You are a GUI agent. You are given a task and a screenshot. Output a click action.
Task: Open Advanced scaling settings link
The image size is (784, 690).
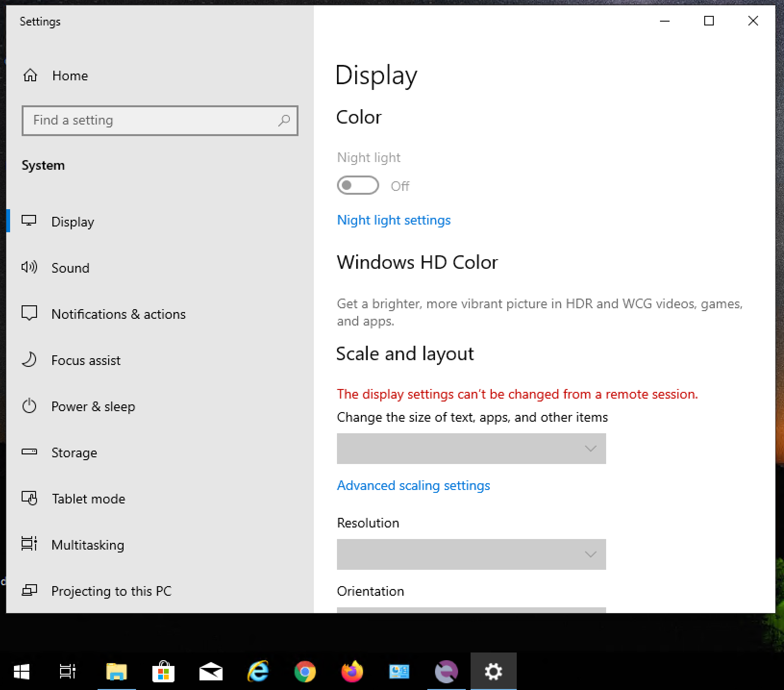point(413,486)
